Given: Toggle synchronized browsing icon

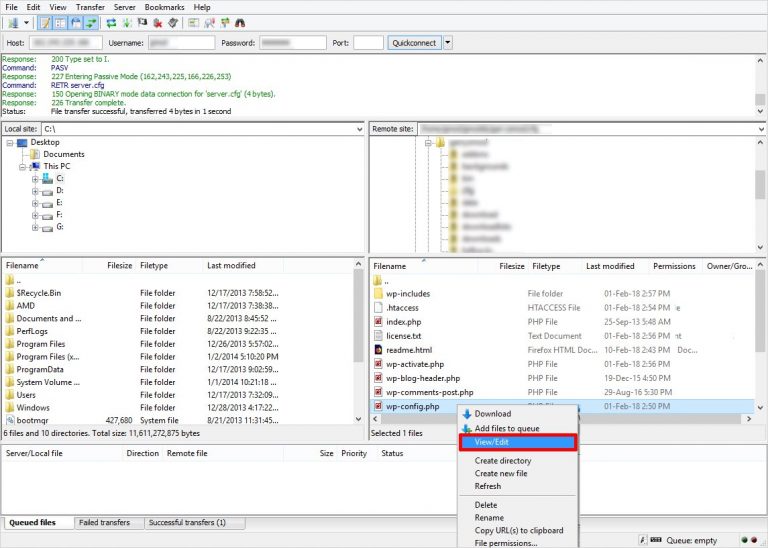Looking at the screenshot, I should tap(224, 23).
